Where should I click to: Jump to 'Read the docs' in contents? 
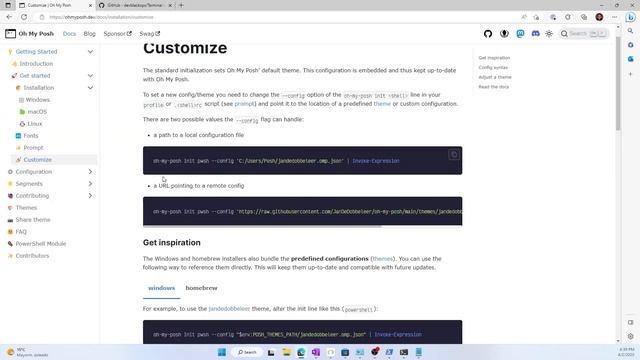pyautogui.click(x=493, y=87)
